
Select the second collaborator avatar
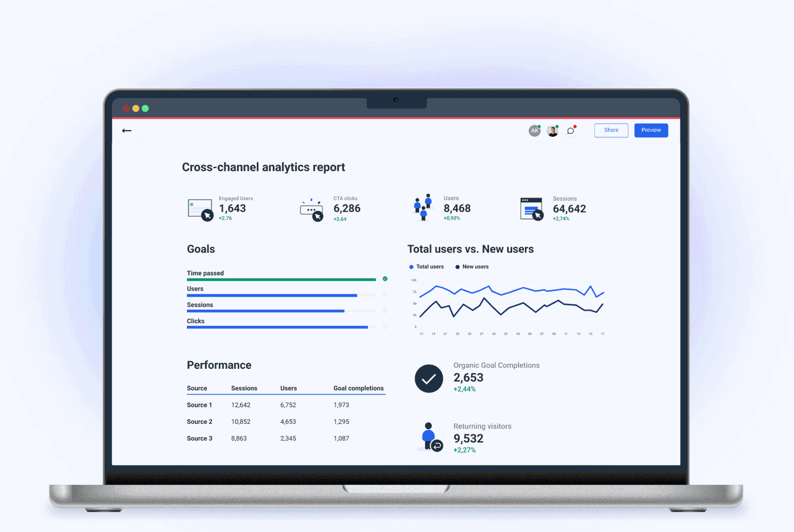tap(552, 131)
